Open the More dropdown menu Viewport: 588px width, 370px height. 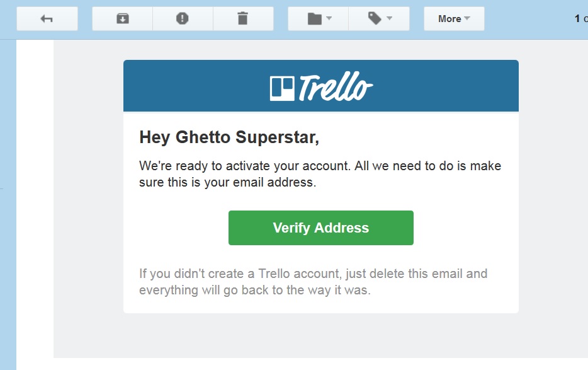[x=454, y=19]
